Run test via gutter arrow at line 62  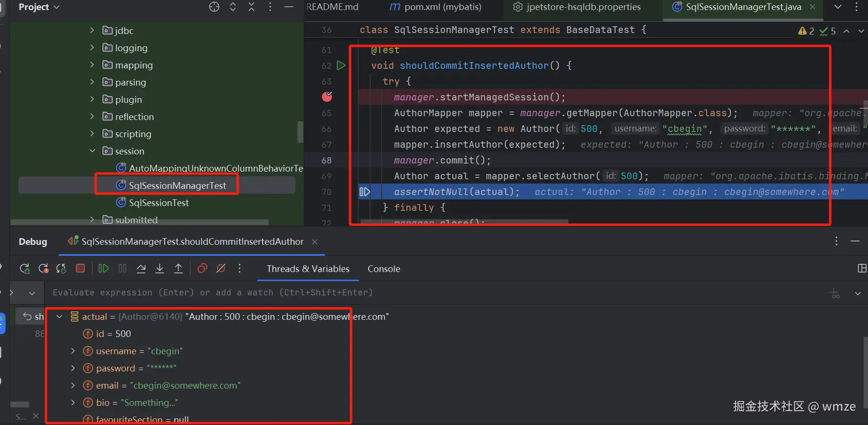pyautogui.click(x=341, y=65)
